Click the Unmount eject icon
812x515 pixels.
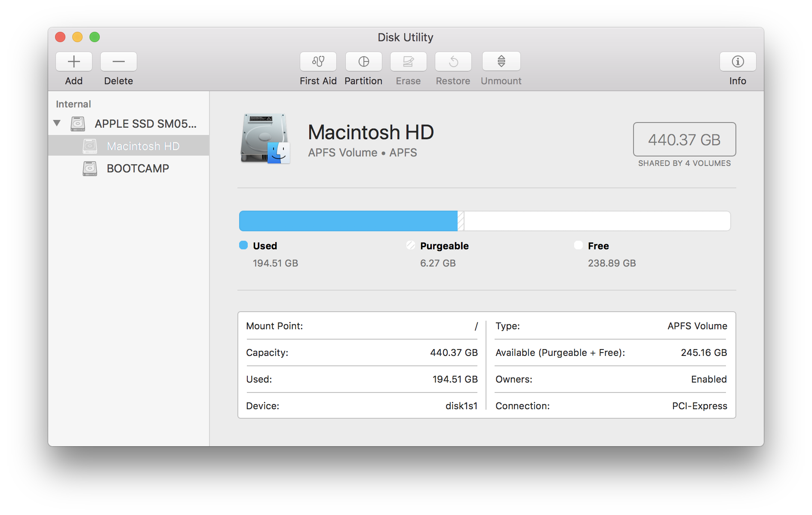coord(501,61)
